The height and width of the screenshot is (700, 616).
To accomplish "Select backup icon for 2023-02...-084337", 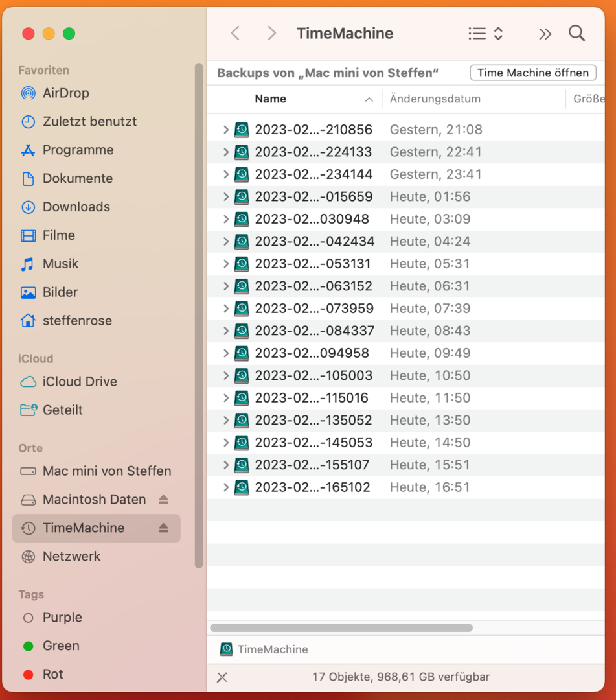I will coord(242,331).
